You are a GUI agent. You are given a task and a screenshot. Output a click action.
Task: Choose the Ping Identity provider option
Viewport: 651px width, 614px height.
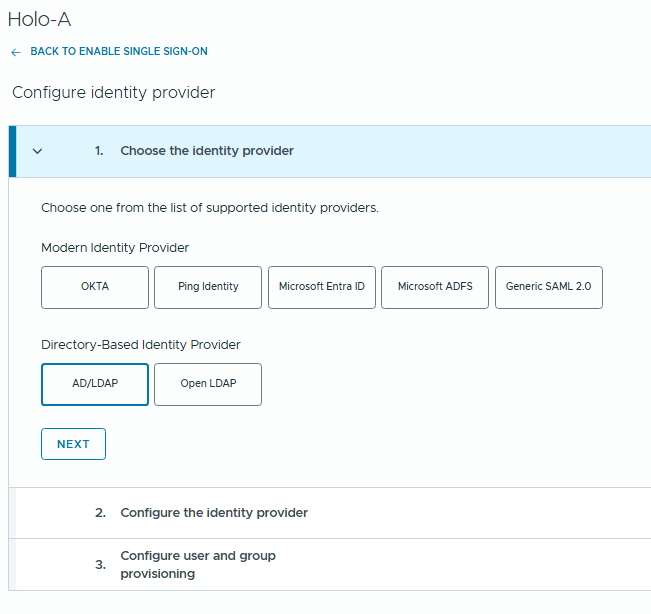click(208, 287)
